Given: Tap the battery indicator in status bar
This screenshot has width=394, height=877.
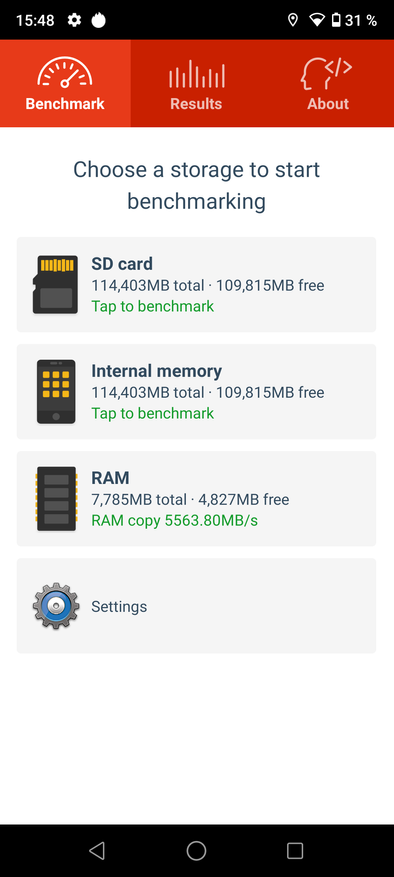Looking at the screenshot, I should [336, 21].
